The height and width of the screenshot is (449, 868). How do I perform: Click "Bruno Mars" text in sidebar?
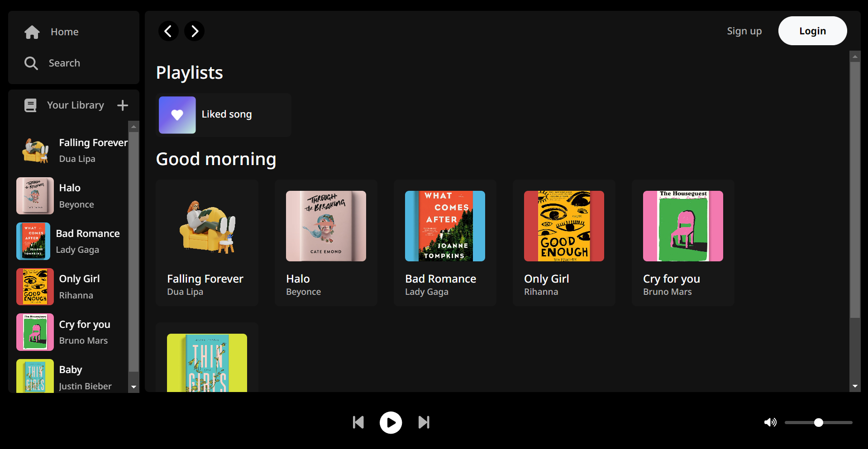pyautogui.click(x=83, y=340)
